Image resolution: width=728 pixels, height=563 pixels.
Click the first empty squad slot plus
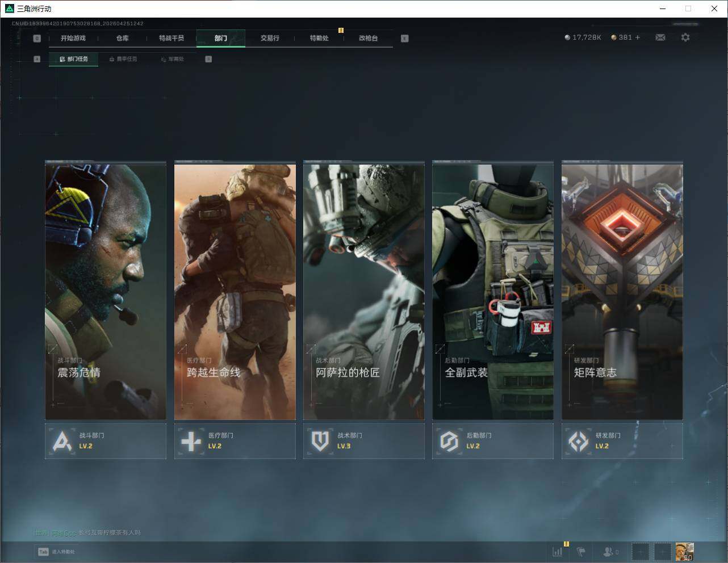tap(641, 552)
